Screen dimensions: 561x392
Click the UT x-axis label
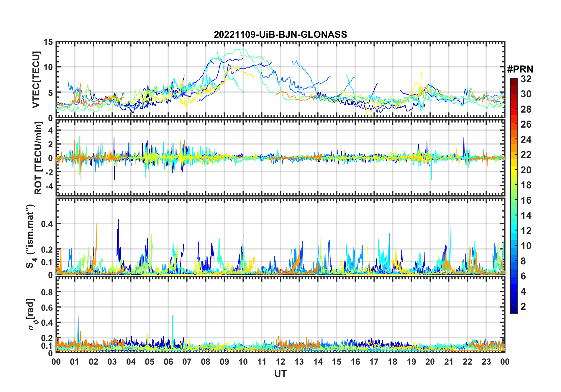[x=280, y=374]
